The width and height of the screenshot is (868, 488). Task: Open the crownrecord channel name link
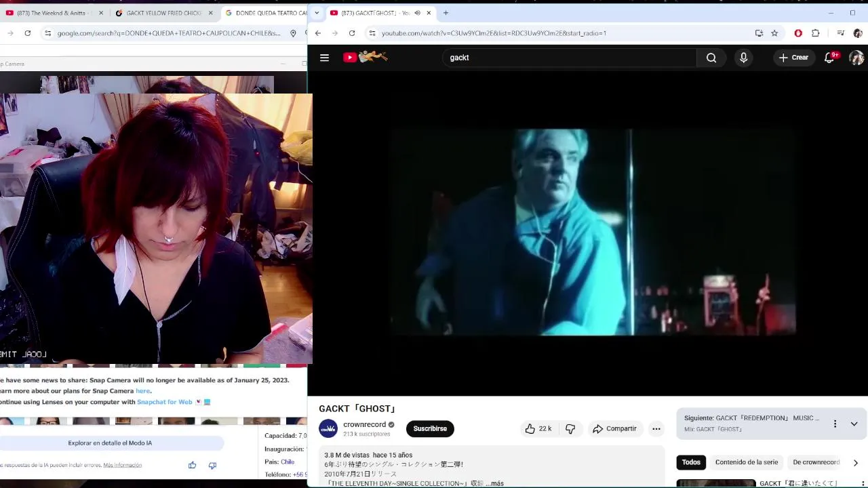click(364, 424)
